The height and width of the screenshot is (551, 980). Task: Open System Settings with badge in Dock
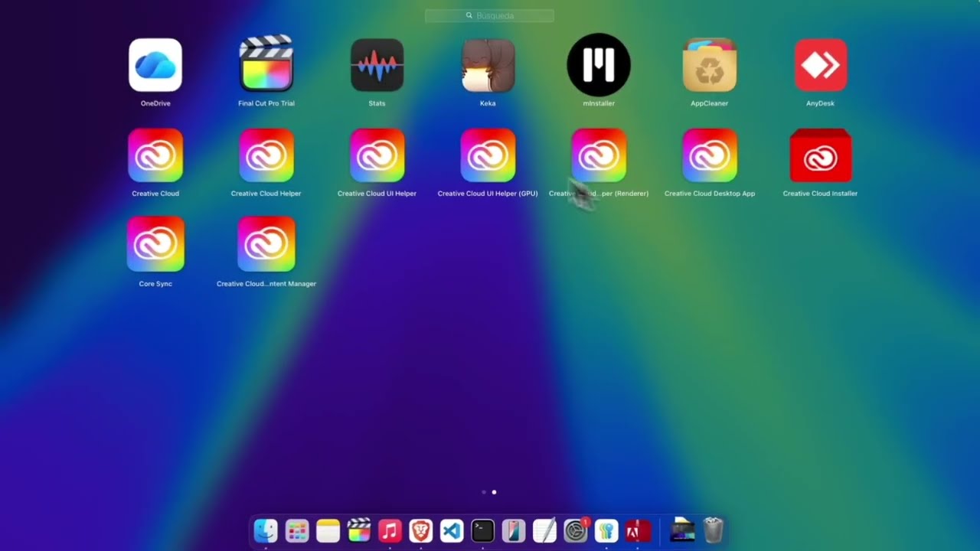pos(576,530)
